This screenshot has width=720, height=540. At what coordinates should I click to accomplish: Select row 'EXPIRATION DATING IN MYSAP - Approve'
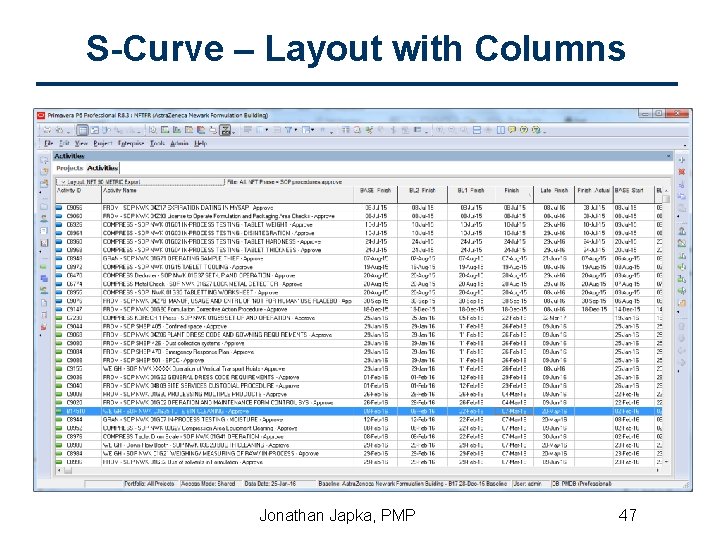pos(359,208)
